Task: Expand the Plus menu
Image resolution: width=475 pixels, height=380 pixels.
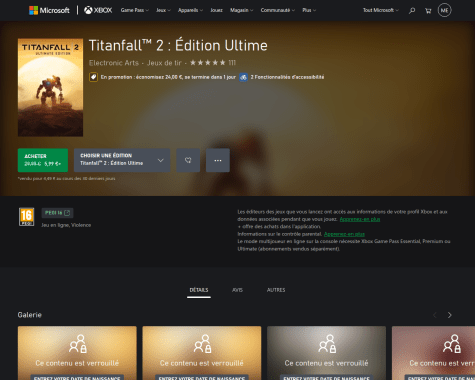Action: (x=309, y=10)
